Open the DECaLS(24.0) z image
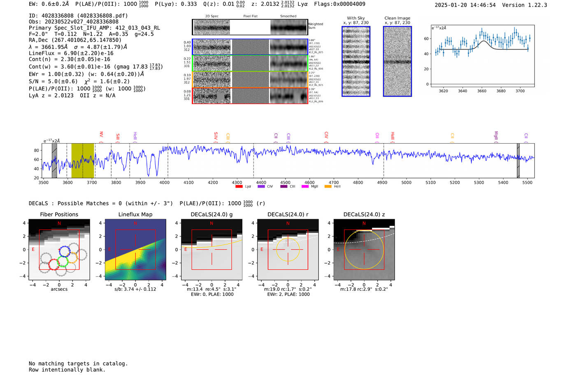 pos(364,249)
